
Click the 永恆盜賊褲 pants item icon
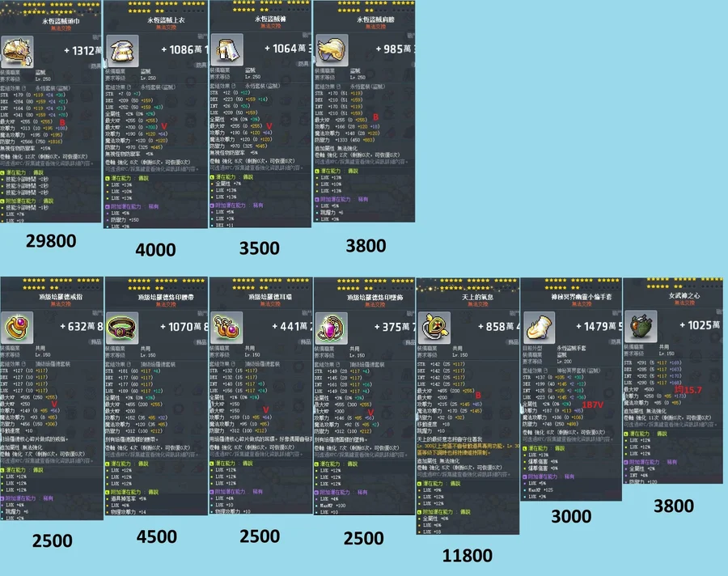(x=227, y=49)
